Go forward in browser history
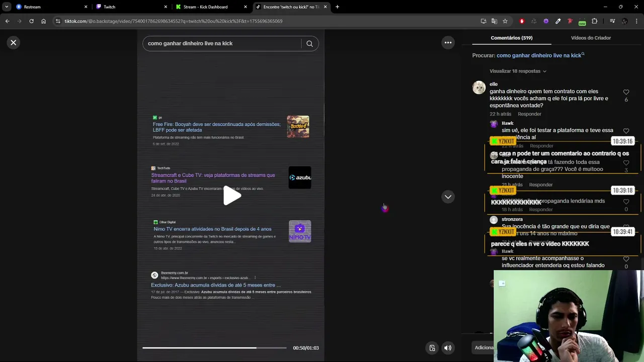 click(x=19, y=21)
